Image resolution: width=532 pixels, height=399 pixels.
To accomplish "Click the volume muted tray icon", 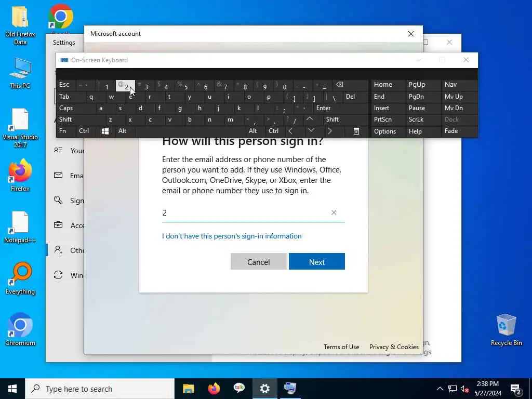I will [465, 389].
